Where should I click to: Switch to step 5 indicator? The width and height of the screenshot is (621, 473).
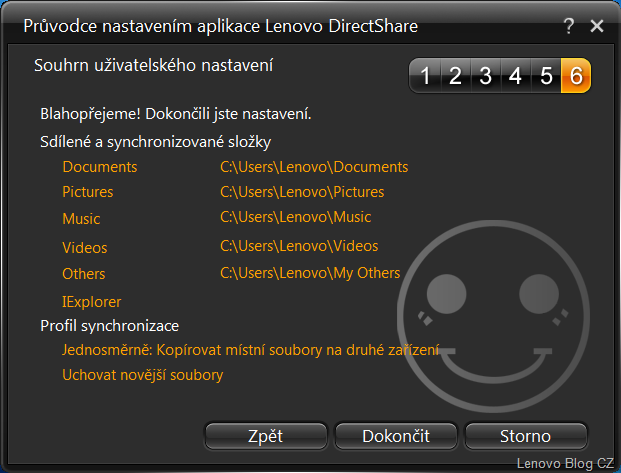(x=546, y=75)
